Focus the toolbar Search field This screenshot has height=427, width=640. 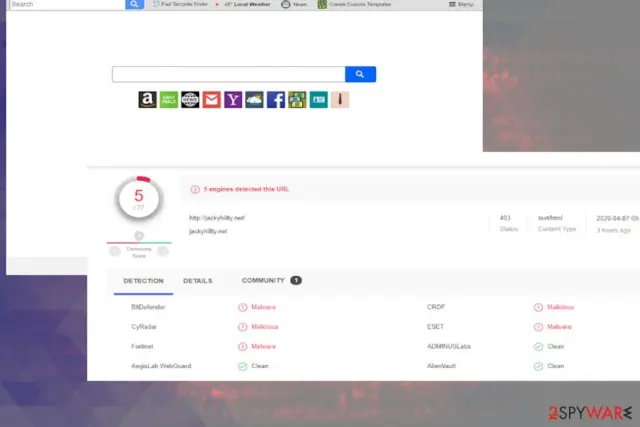[x=67, y=4]
